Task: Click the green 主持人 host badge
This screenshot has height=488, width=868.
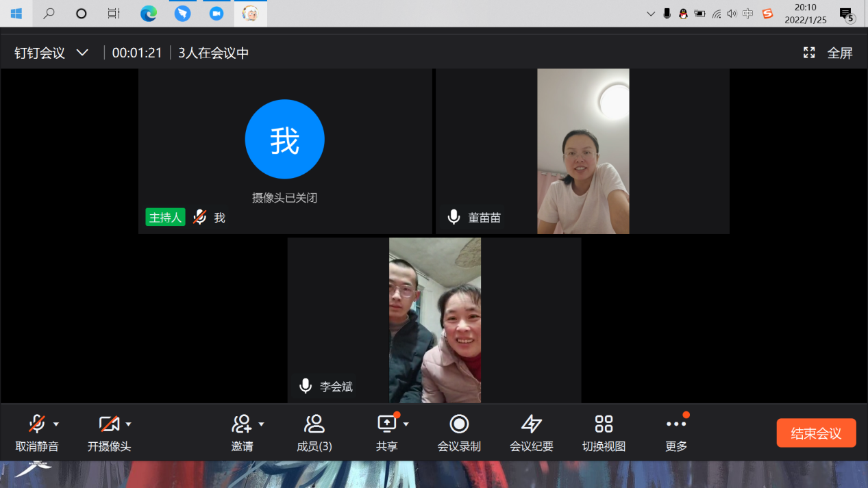Action: tap(165, 218)
